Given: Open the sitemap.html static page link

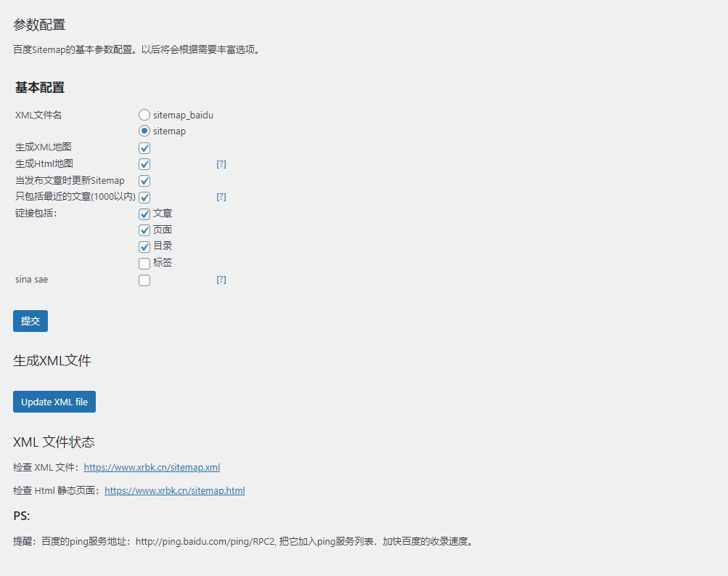Looking at the screenshot, I should 174,490.
